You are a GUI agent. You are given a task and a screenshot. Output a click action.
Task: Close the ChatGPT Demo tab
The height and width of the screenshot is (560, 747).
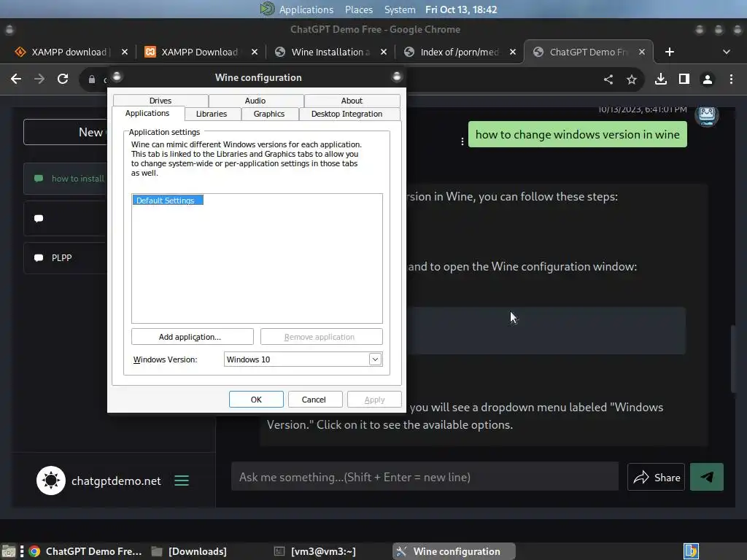click(x=642, y=52)
